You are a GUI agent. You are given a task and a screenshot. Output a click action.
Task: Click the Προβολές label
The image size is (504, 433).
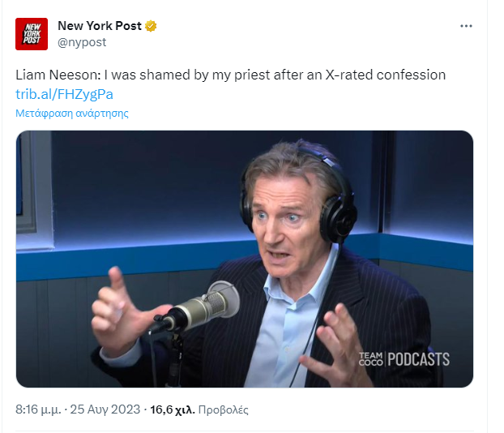(224, 409)
